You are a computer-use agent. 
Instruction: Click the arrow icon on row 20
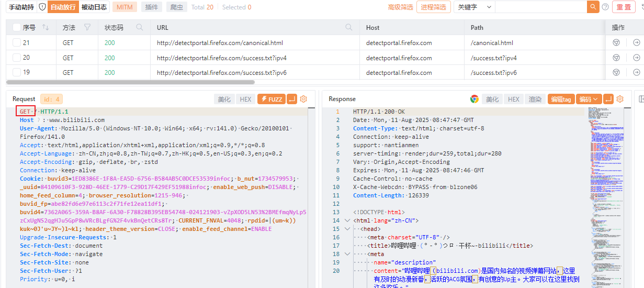coord(636,58)
